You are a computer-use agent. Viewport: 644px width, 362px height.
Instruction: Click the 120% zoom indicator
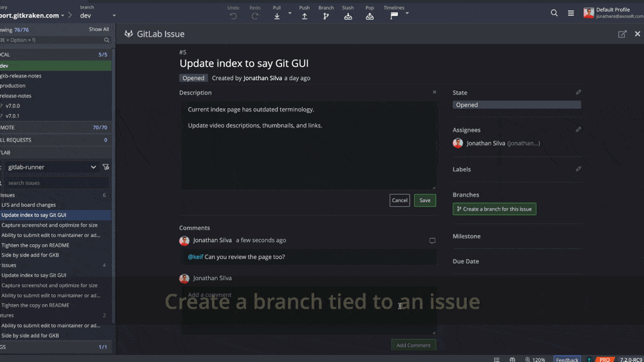pos(535,359)
